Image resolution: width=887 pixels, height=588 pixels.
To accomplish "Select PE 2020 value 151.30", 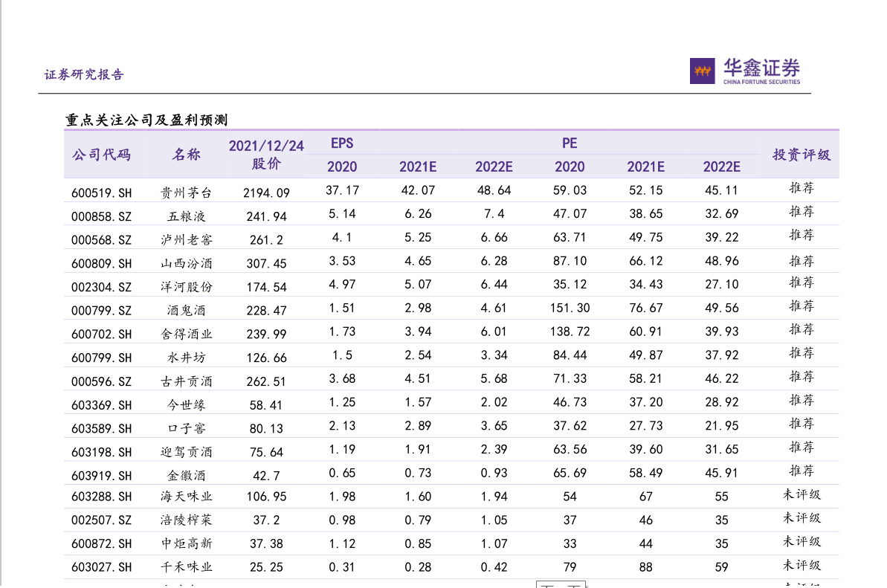I will pos(570,308).
